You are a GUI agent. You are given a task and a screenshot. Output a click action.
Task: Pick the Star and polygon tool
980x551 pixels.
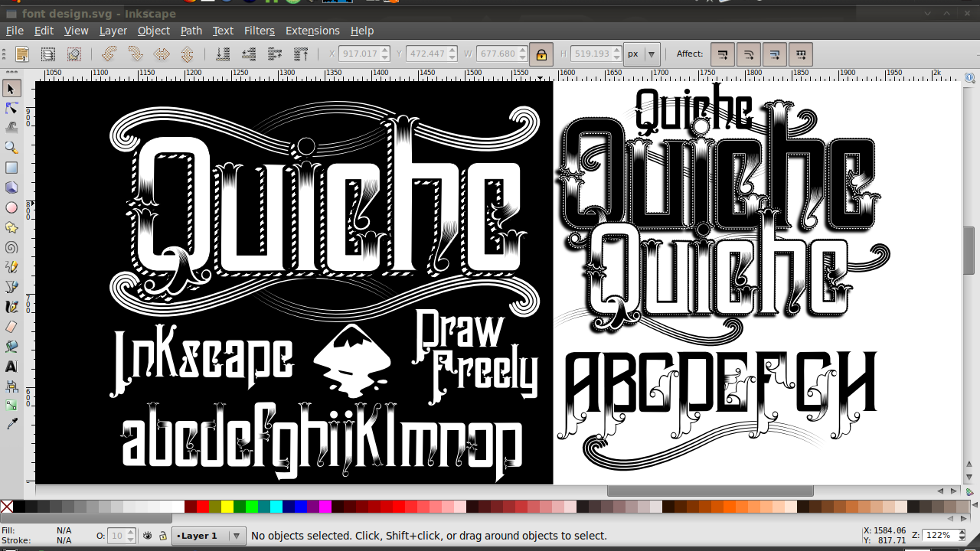coord(11,227)
